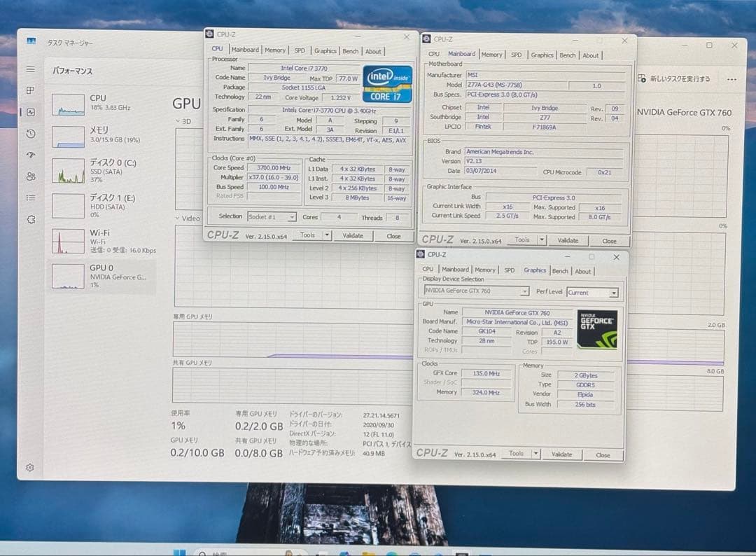The width and height of the screenshot is (756, 556).
Task: Click Close button in CPU tab window
Action: click(393, 236)
